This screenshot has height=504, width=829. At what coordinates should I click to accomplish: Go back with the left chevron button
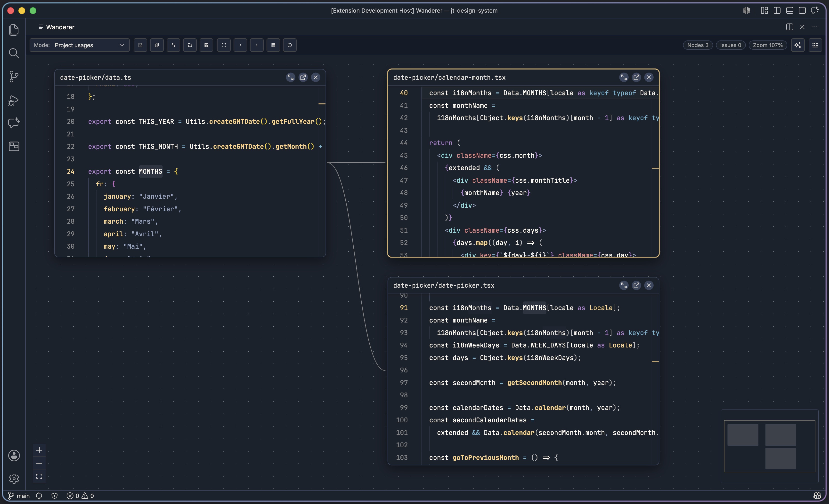point(240,45)
